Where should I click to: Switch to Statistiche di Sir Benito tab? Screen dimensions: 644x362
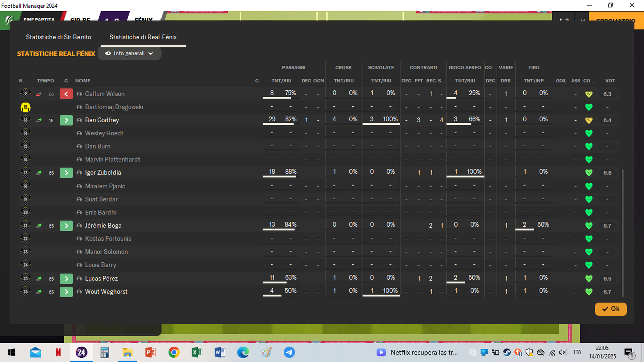(x=58, y=37)
